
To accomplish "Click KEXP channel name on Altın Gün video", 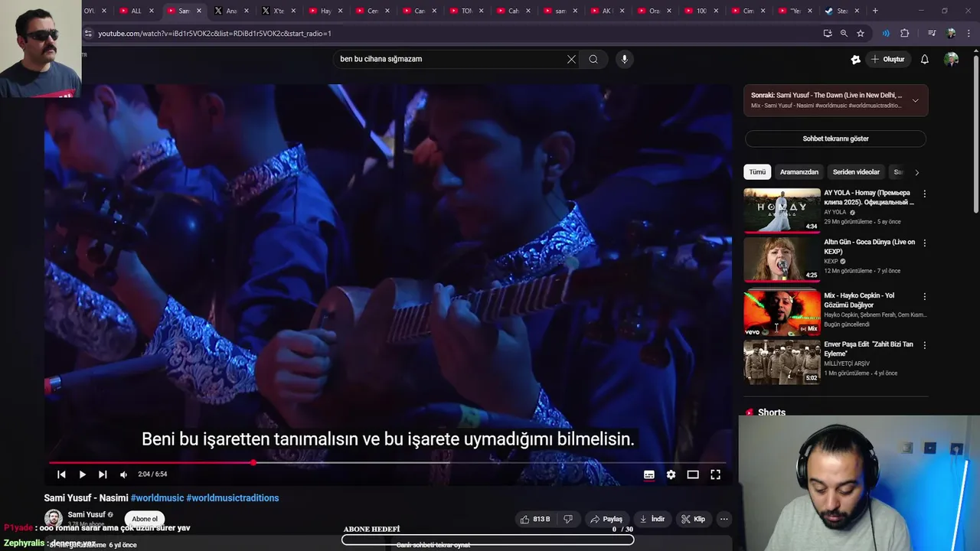I will [x=831, y=262].
